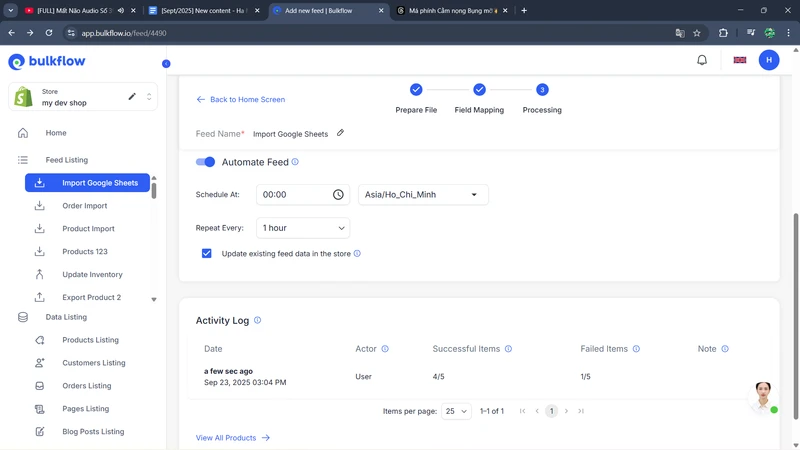This screenshot has height=450, width=800.
Task: Click the UK flag language icon
Action: click(x=740, y=60)
